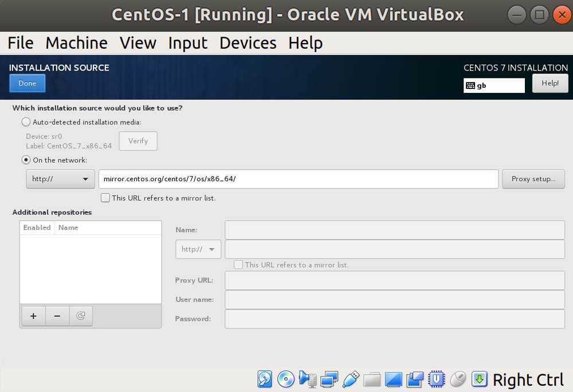Click the audio settings icon in status bar
Viewport: 573px width, 392px height.
308,379
